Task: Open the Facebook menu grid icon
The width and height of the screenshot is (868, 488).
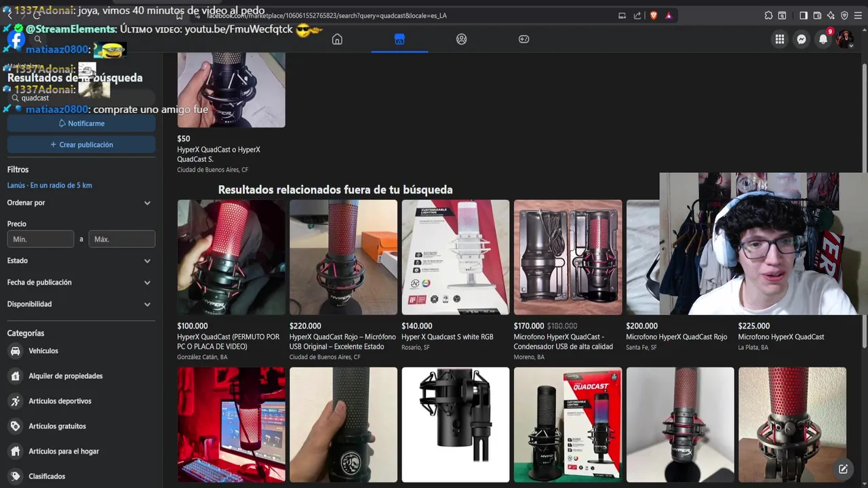Action: [x=780, y=39]
